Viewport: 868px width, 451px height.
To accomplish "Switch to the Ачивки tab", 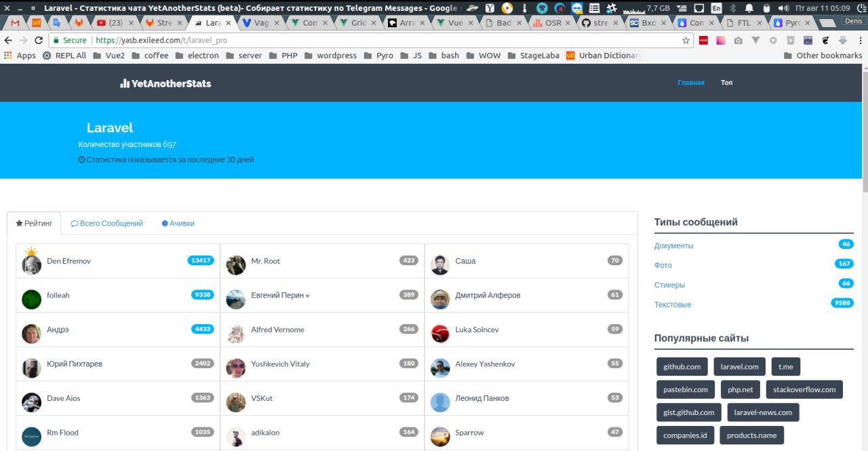I will coord(178,223).
